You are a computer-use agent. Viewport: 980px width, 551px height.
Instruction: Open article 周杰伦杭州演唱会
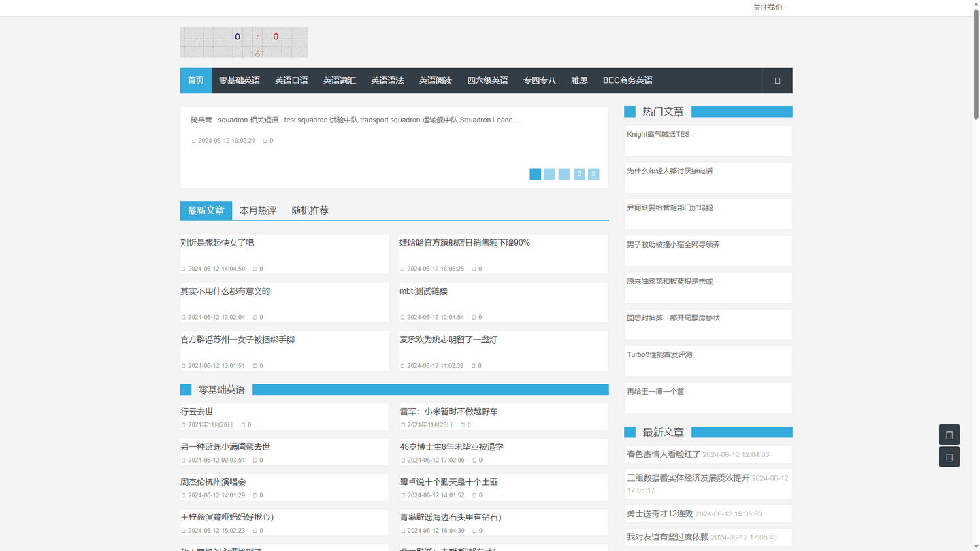[x=213, y=482]
